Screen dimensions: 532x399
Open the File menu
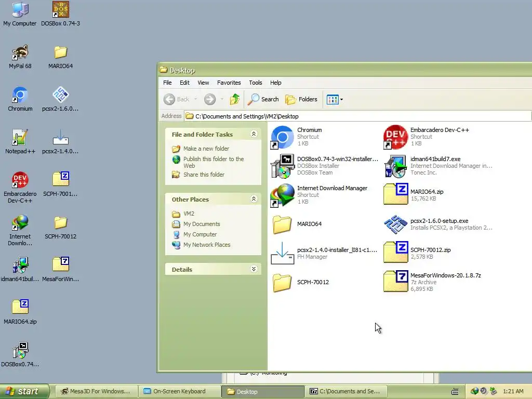(x=167, y=83)
